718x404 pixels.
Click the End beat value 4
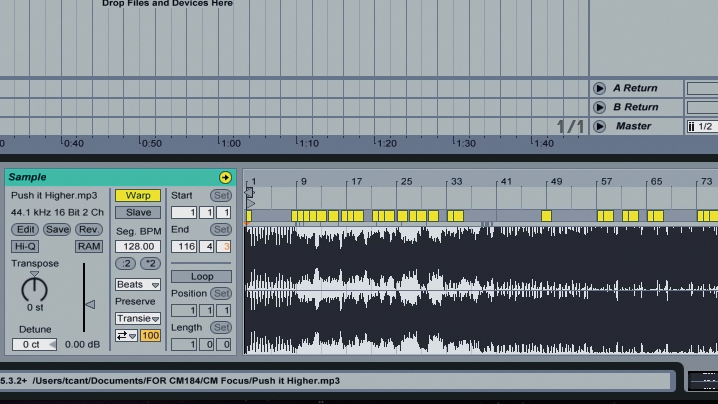click(x=207, y=246)
